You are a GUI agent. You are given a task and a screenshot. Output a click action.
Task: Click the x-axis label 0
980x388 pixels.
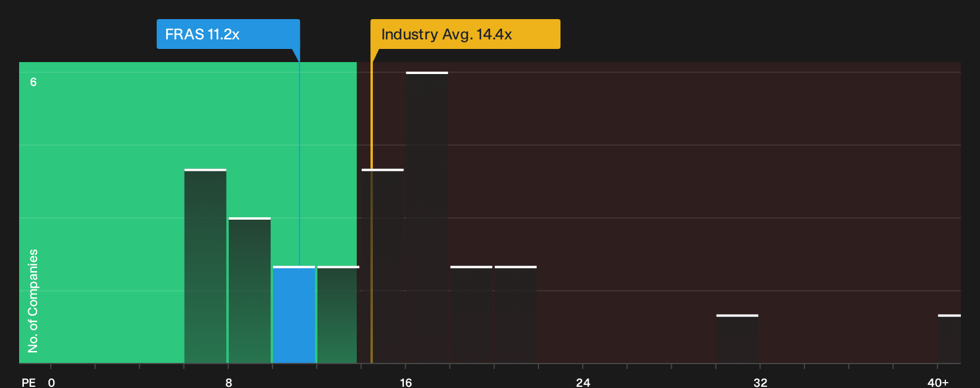point(51,383)
